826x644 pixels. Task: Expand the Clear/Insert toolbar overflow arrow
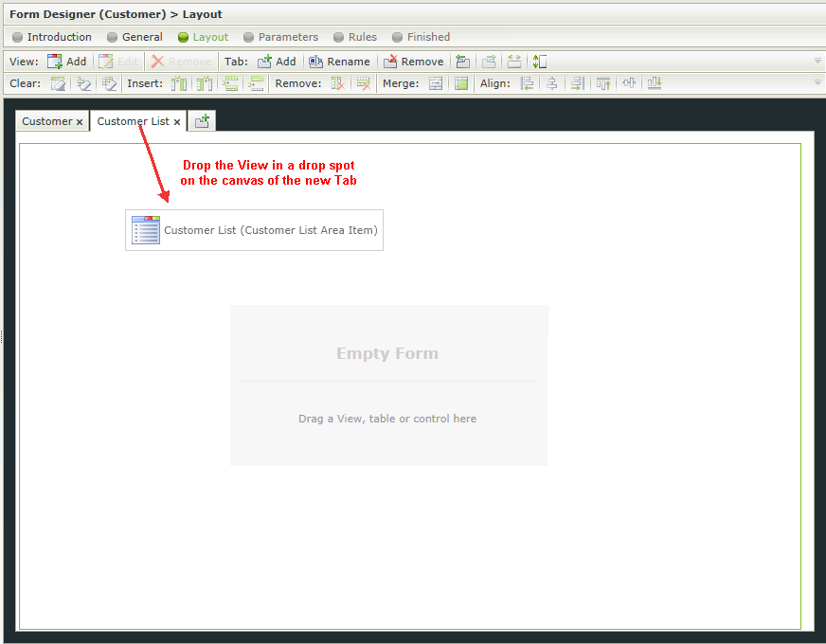(817, 82)
